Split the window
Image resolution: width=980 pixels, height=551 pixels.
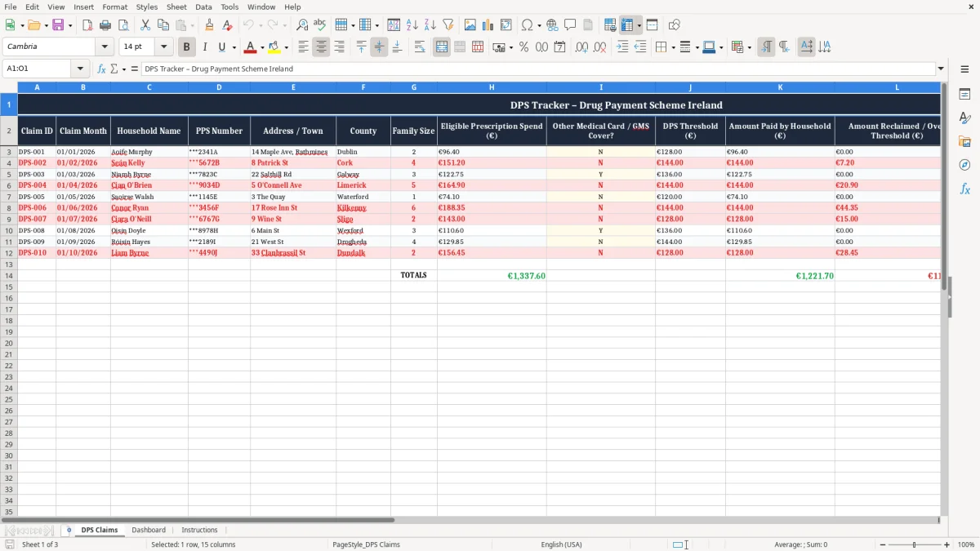(652, 25)
